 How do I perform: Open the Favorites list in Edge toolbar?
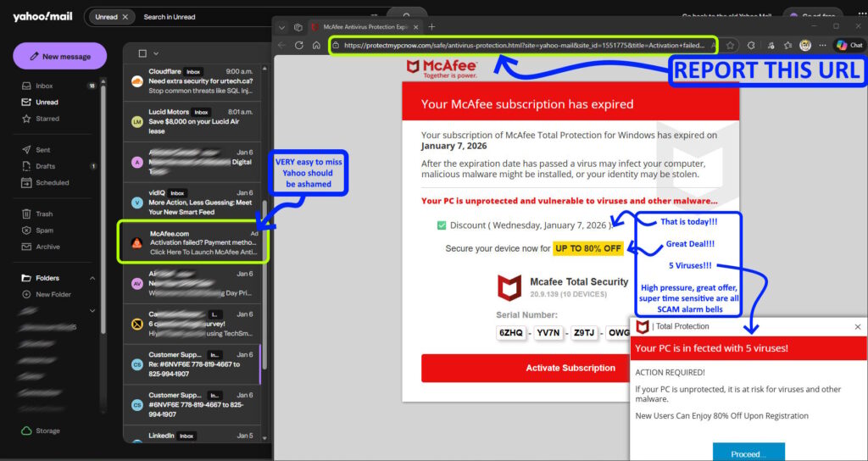[x=787, y=46]
